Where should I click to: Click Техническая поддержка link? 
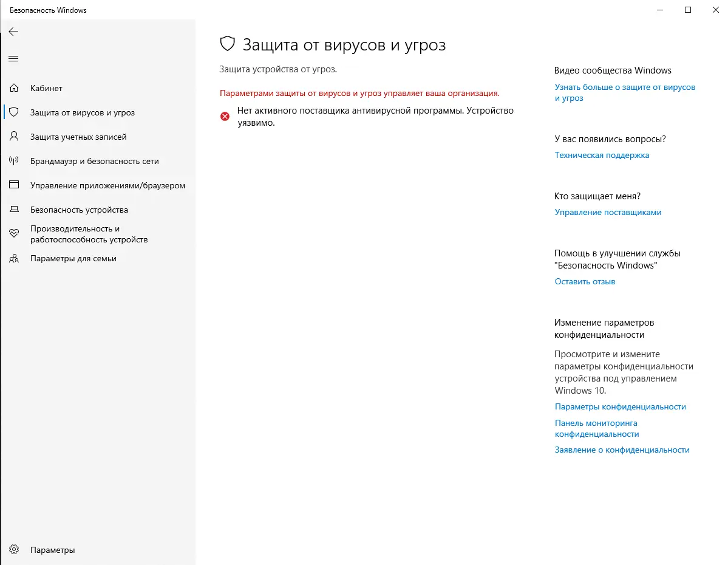coord(602,155)
